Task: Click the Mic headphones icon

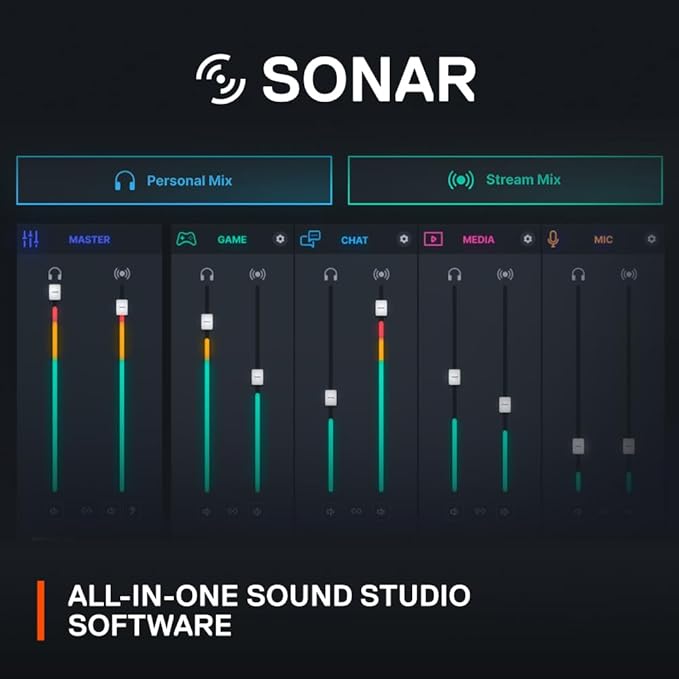Action: [x=578, y=274]
